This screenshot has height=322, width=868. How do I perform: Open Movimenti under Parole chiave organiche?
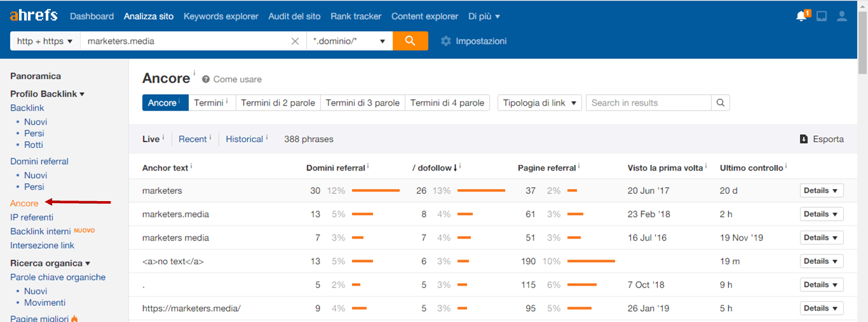point(44,303)
